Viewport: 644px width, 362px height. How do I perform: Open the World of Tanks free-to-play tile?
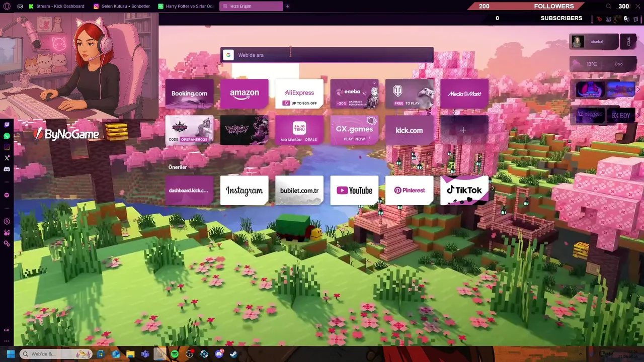[409, 94]
